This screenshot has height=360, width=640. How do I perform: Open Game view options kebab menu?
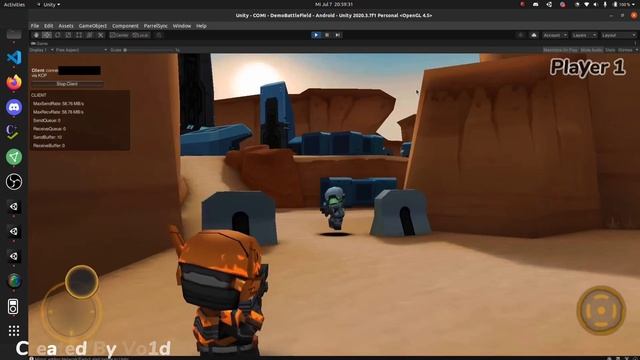coord(635,43)
